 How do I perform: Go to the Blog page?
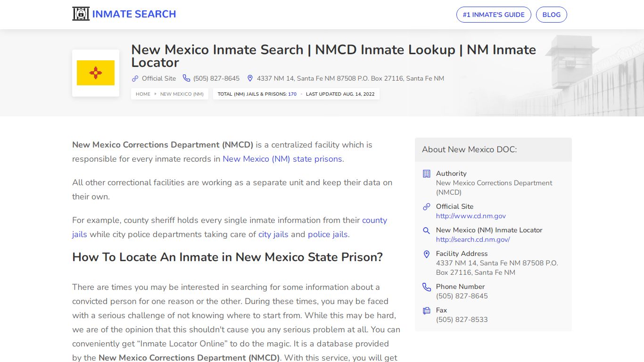[551, 15]
